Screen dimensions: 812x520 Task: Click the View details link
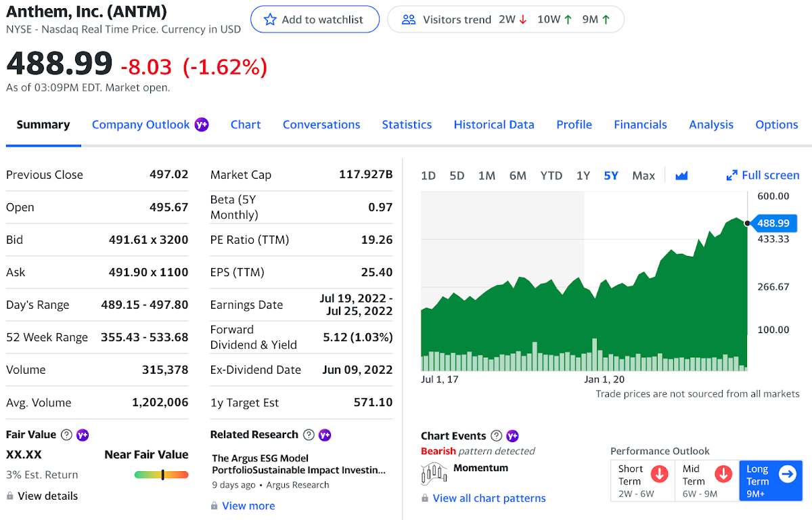48,496
